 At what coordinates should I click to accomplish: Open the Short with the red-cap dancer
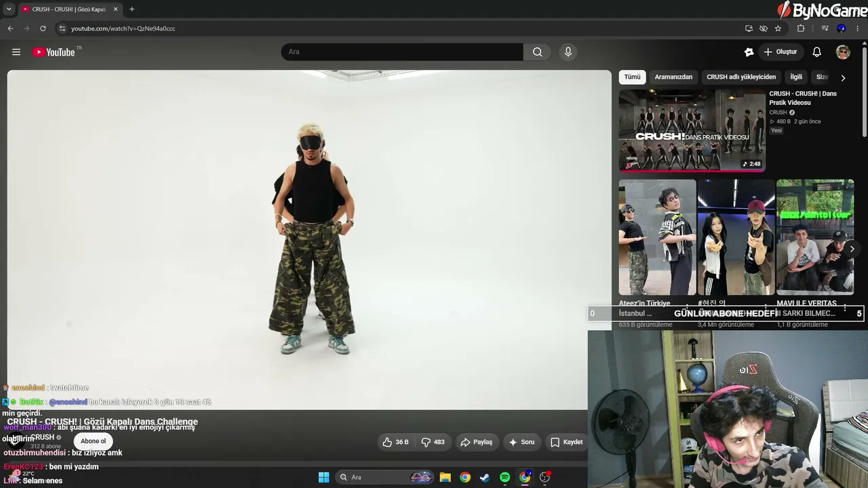pyautogui.click(x=736, y=237)
